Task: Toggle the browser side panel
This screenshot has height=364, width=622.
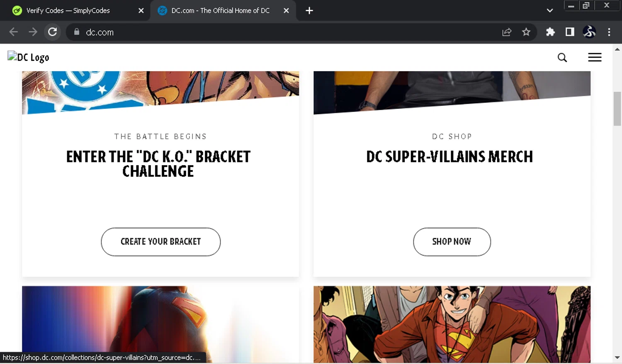Action: point(570,32)
